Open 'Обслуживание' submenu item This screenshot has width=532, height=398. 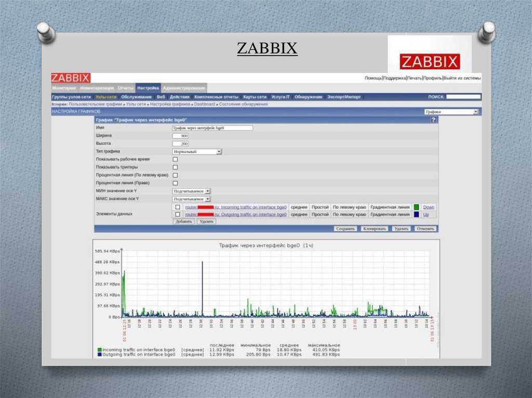[137, 97]
